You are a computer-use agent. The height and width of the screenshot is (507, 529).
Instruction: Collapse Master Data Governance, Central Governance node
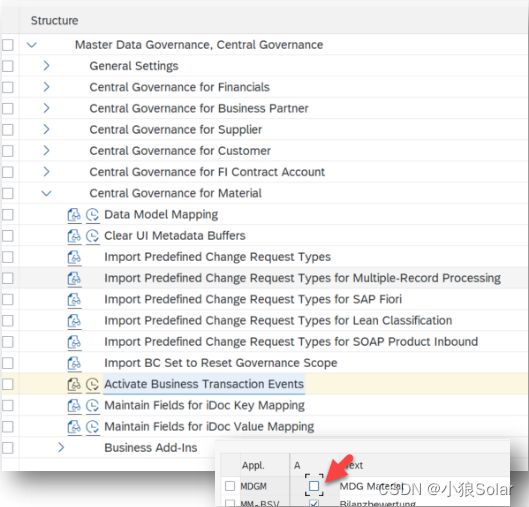32,45
